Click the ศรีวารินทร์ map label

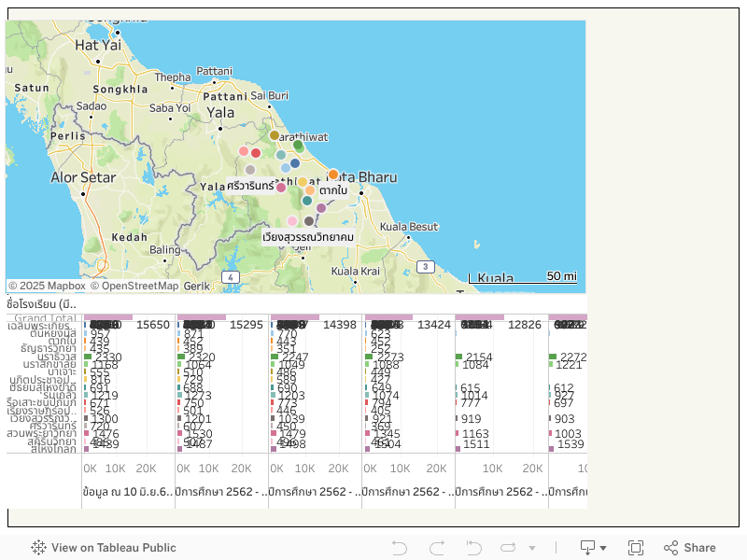click(250, 186)
